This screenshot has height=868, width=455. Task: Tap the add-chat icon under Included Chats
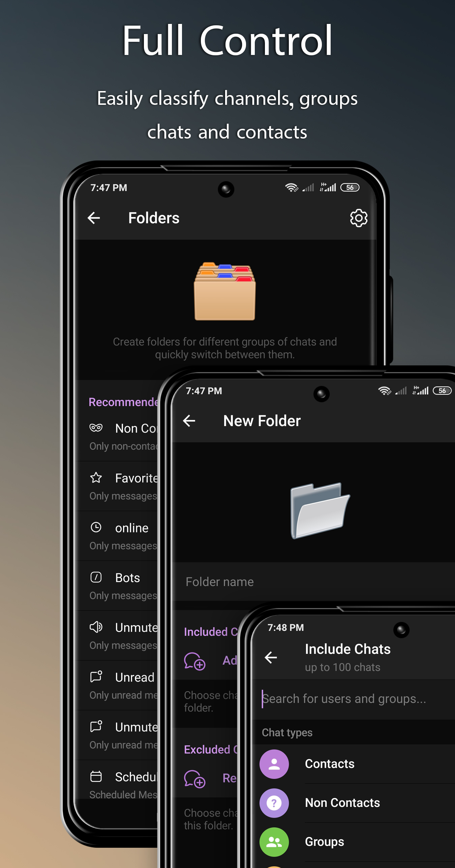pyautogui.click(x=194, y=661)
